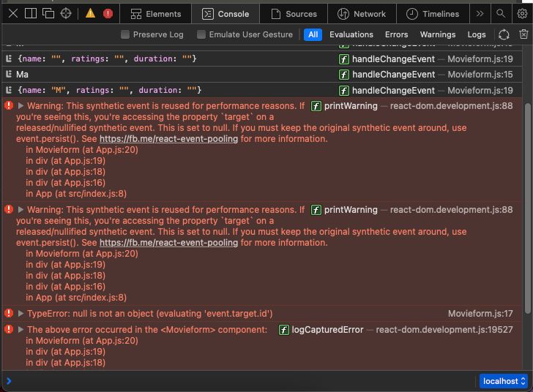Viewport: 533px width, 392px height.
Task: Close the Web Inspector with the X icon
Action: 13,14
